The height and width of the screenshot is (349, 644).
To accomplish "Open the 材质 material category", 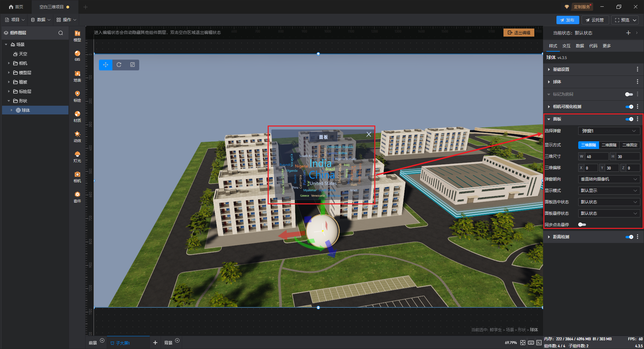I will 77,116.
